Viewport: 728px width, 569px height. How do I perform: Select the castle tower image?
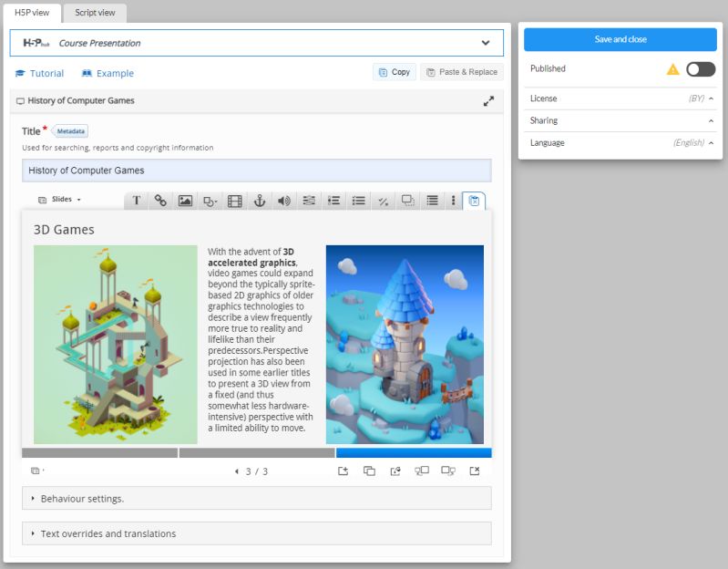[405, 345]
